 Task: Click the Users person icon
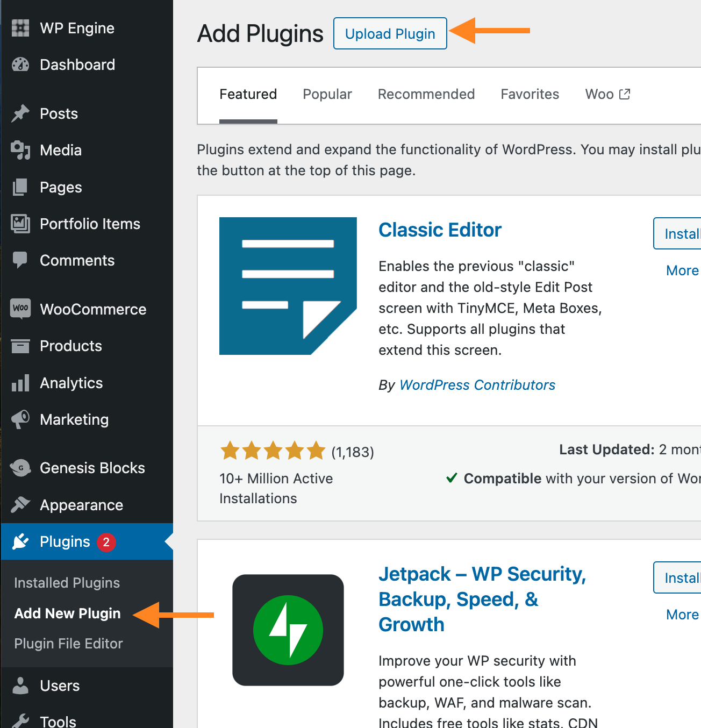[x=20, y=686]
